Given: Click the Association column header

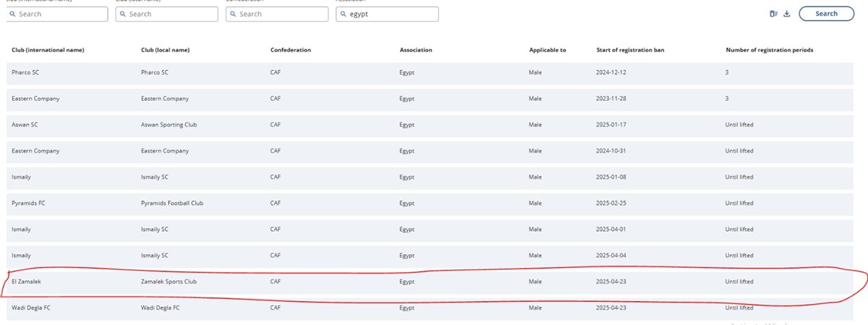Looking at the screenshot, I should (x=416, y=50).
